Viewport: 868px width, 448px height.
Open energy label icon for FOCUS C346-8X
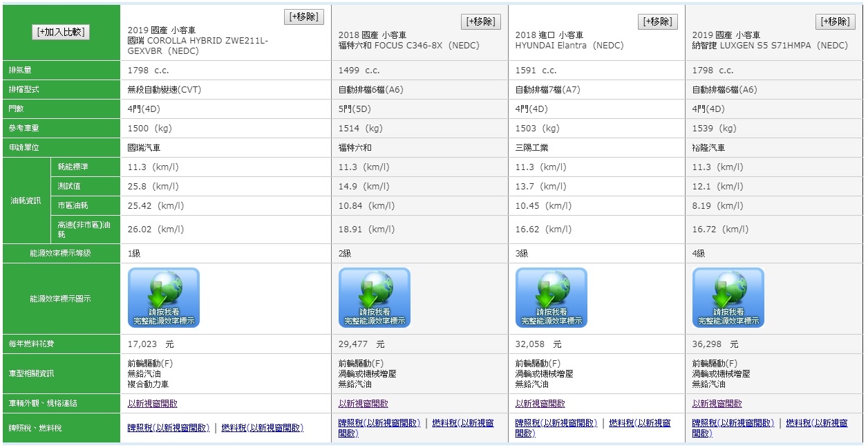pyautogui.click(x=375, y=297)
